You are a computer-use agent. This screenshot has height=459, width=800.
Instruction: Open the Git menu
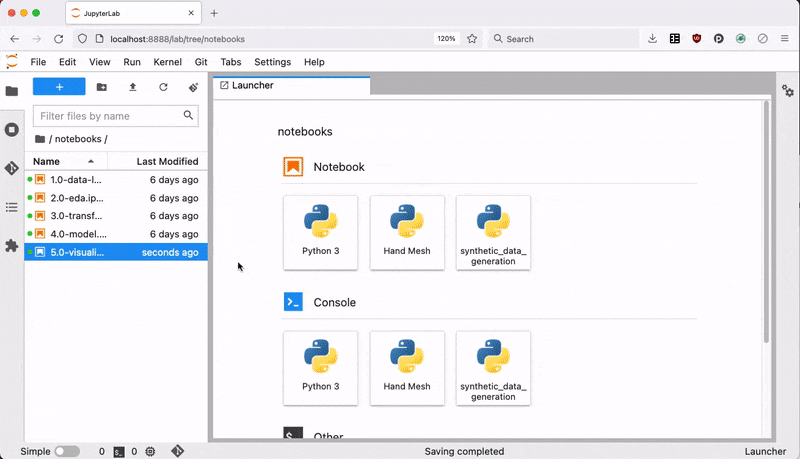(x=201, y=62)
